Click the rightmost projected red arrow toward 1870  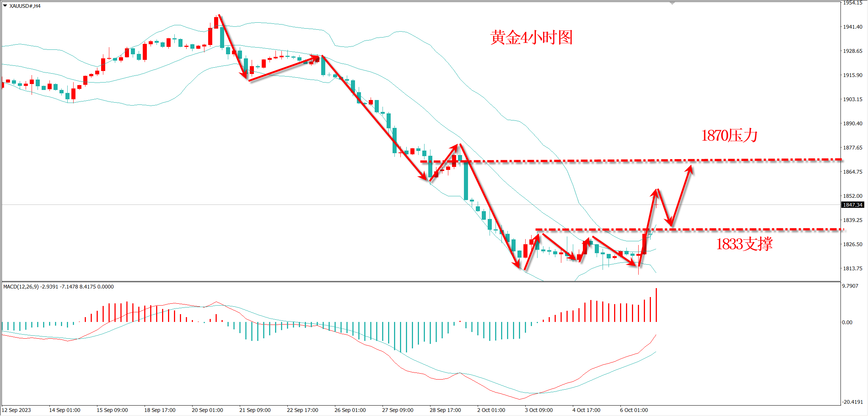pos(682,195)
